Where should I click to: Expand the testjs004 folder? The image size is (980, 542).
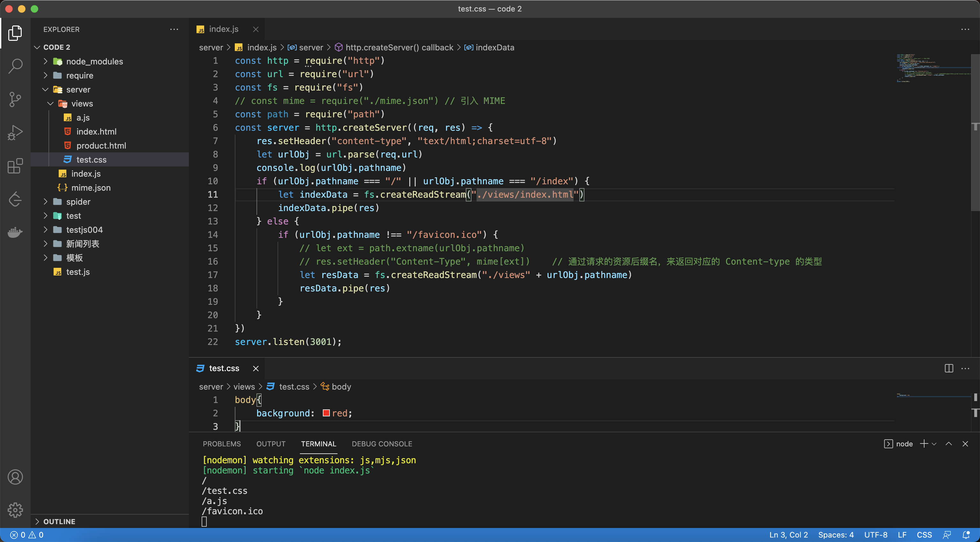click(x=45, y=230)
